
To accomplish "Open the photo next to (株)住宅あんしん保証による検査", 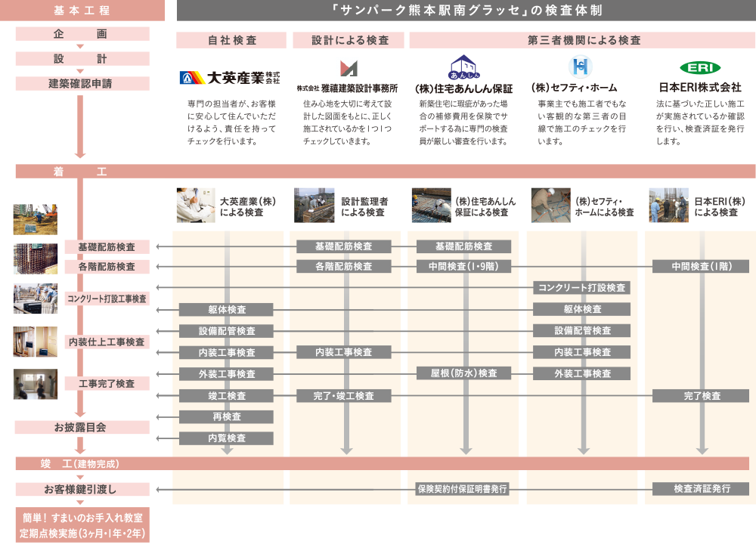I will tap(432, 206).
